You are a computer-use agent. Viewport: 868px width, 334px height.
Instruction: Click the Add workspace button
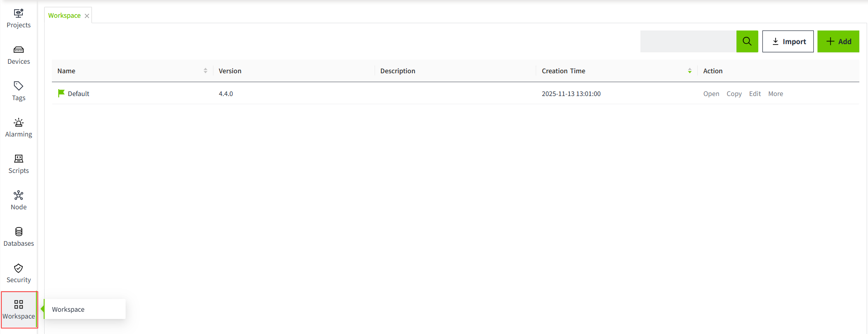tap(838, 41)
